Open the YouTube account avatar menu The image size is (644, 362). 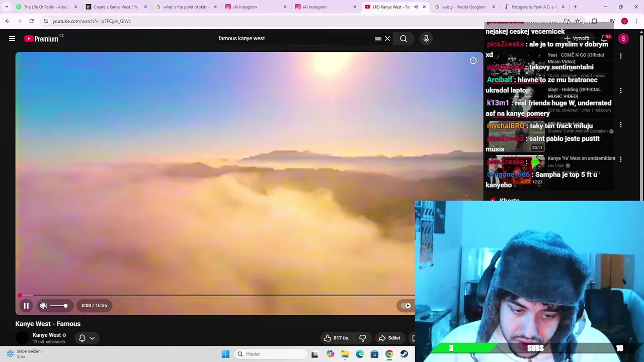(623, 39)
